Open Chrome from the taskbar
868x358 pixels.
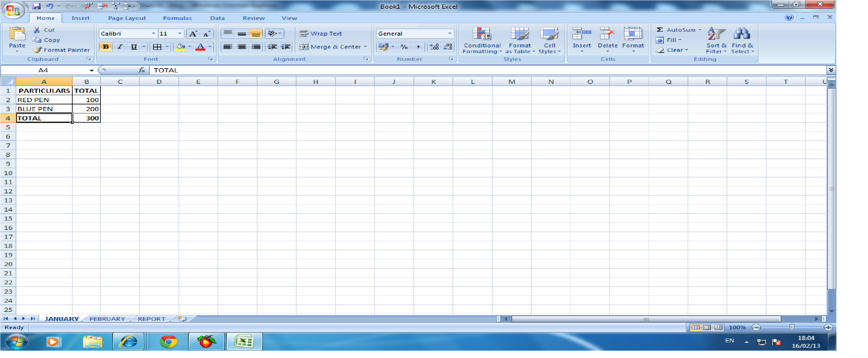pyautogui.click(x=168, y=342)
